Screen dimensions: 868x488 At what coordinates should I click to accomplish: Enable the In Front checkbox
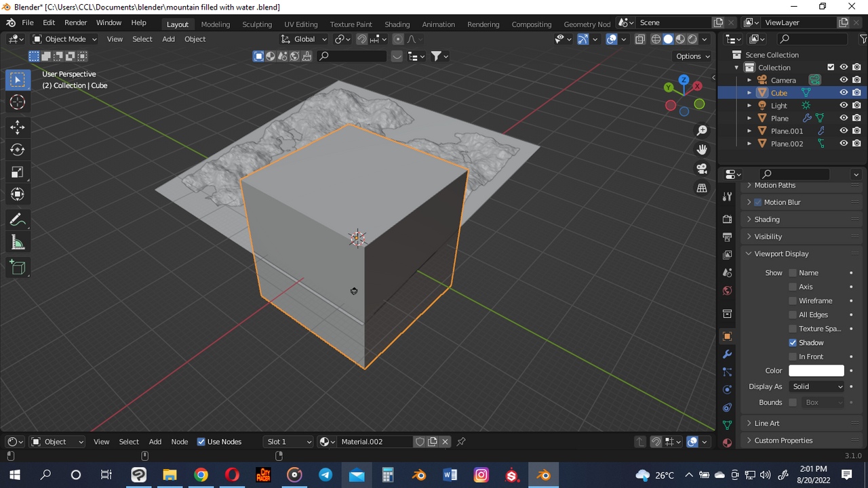793,357
